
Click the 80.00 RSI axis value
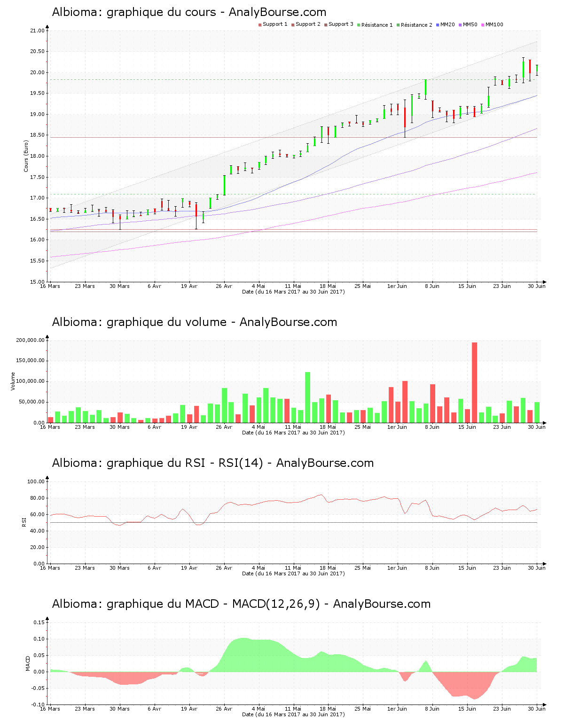click(x=37, y=498)
